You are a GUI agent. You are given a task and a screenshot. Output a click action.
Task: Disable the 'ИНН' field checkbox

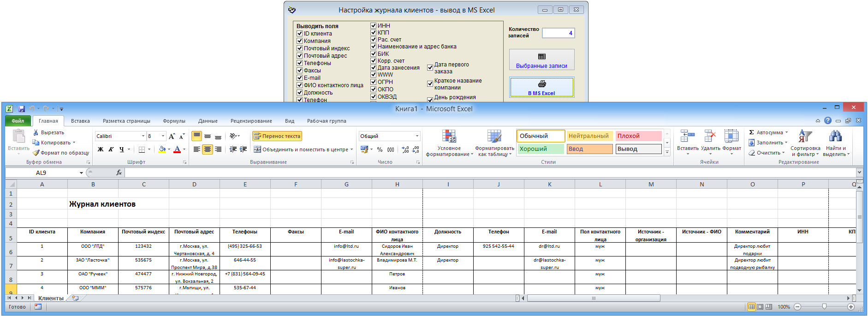(374, 26)
